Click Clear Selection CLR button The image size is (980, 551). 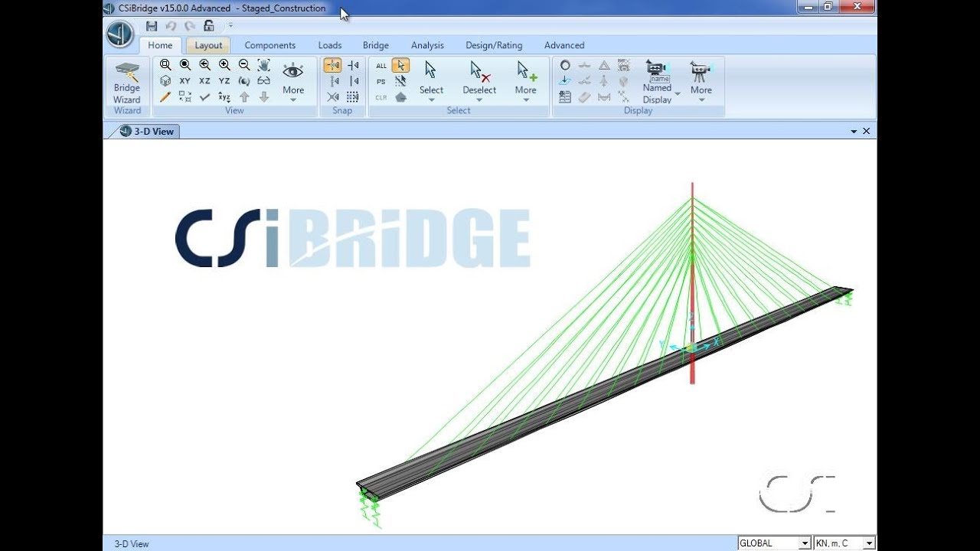381,98
